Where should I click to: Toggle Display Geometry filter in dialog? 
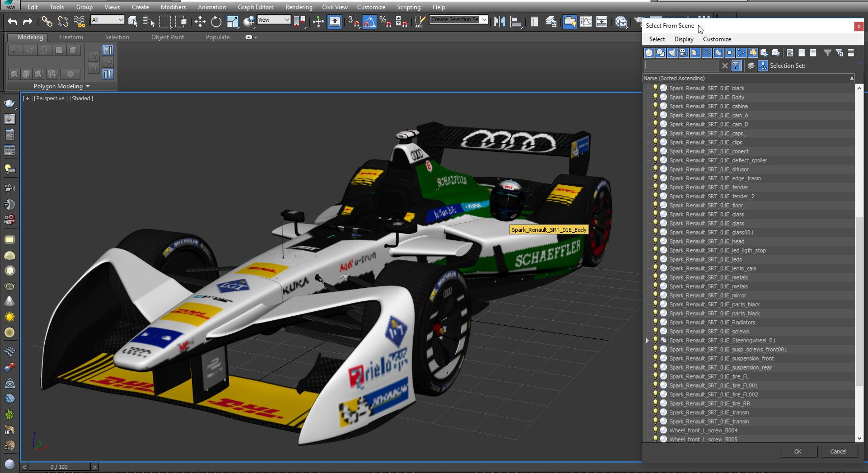(649, 53)
